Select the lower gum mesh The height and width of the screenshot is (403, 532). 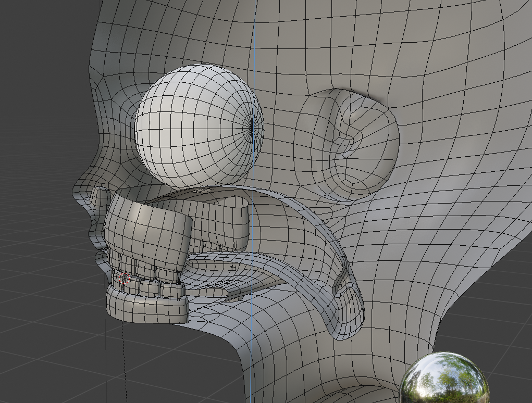click(147, 306)
